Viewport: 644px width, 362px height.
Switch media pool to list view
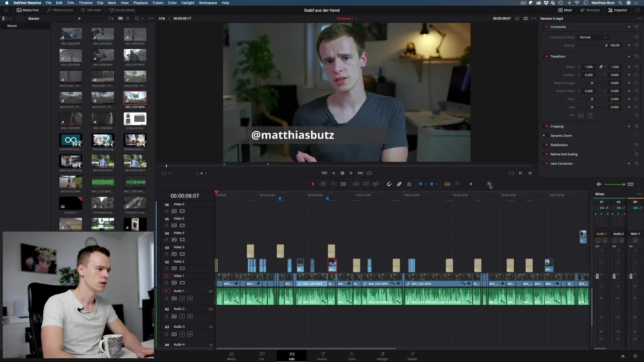pos(128,18)
